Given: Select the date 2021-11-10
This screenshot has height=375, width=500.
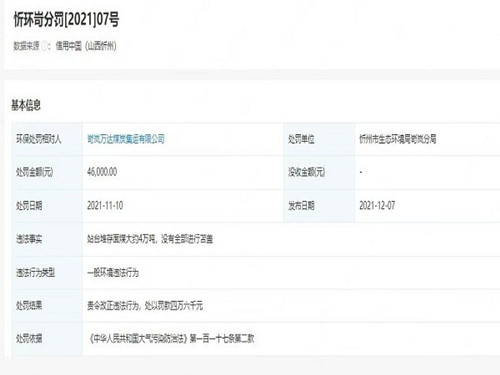Looking at the screenshot, I should pyautogui.click(x=105, y=205).
